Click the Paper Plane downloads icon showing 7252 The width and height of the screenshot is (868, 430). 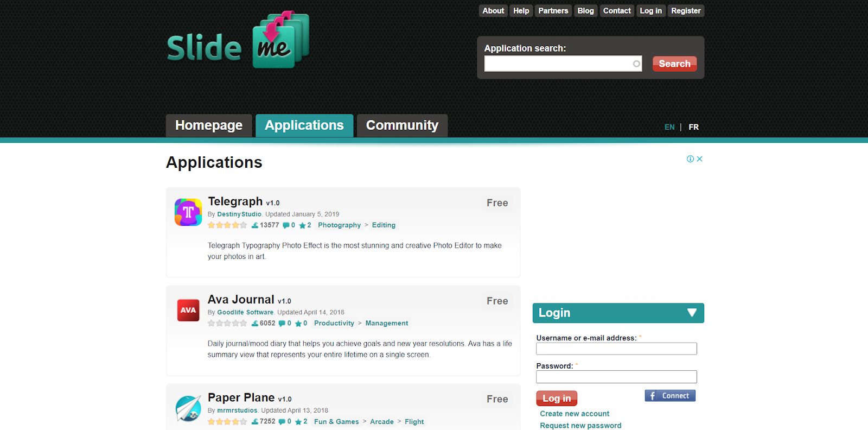tap(255, 421)
